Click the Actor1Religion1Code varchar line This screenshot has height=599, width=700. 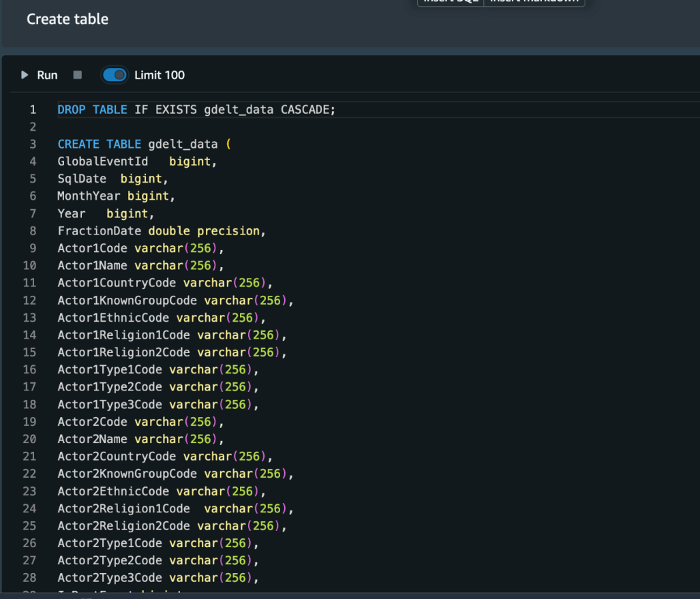172,335
